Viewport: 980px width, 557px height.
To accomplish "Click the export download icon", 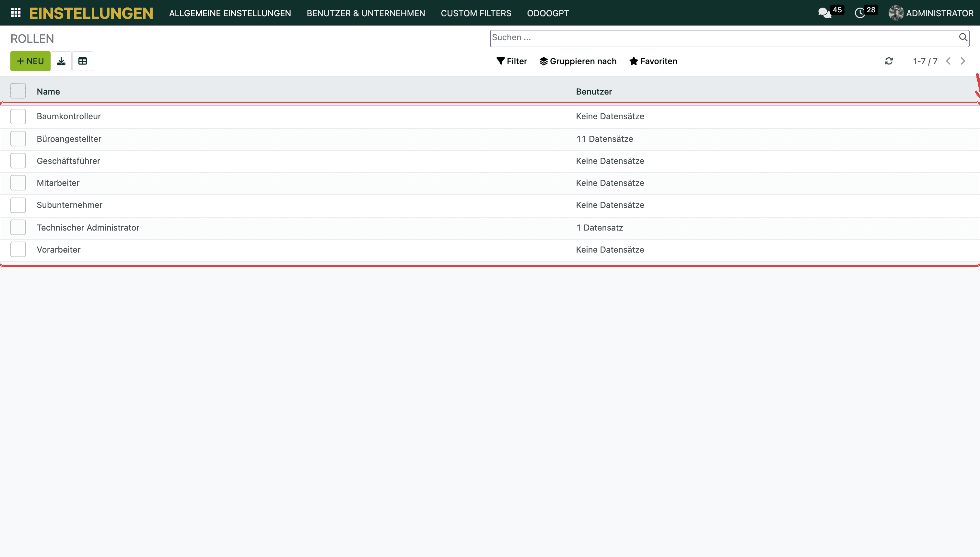I will [x=61, y=61].
